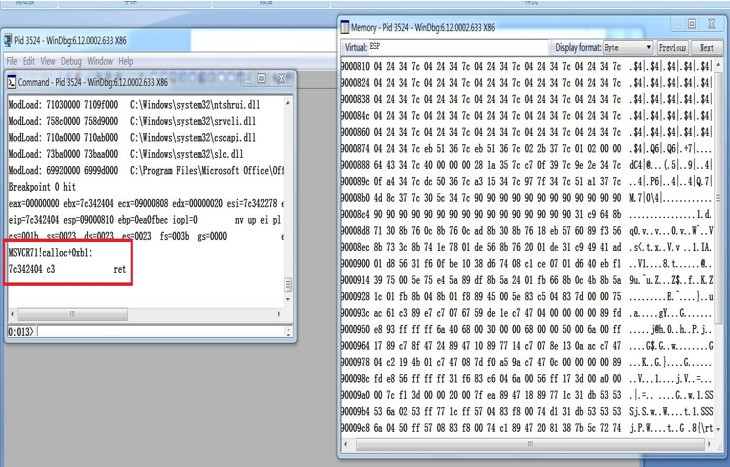
Task: Click the register line starting eip=7c342404
Action: pyautogui.click(x=145, y=220)
